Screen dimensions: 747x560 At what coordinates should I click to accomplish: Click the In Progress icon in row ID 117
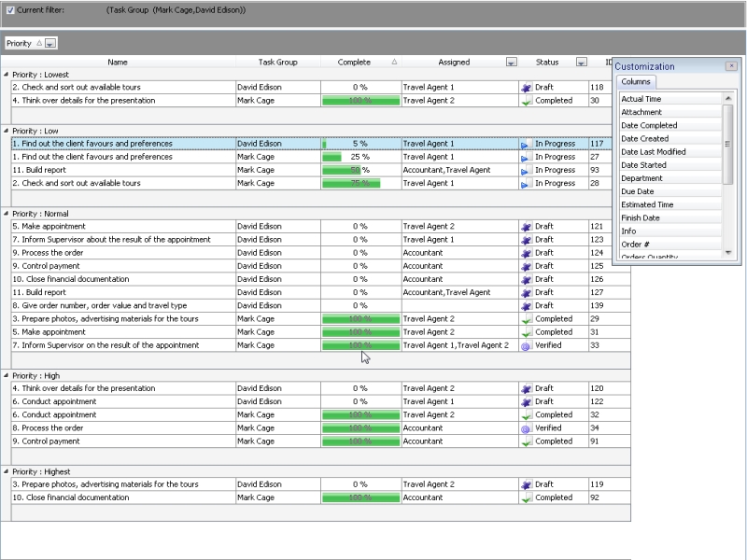526,144
